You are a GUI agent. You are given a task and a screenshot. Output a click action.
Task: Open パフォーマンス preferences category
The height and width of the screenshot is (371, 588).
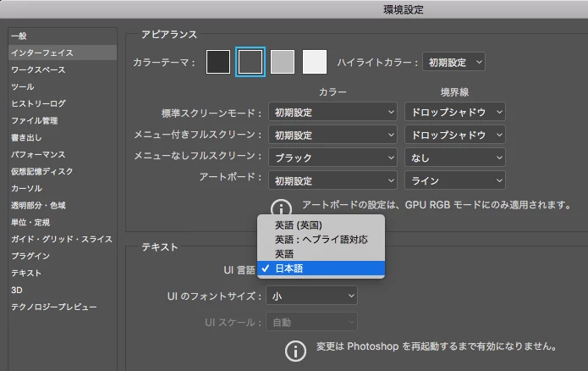coord(63,154)
